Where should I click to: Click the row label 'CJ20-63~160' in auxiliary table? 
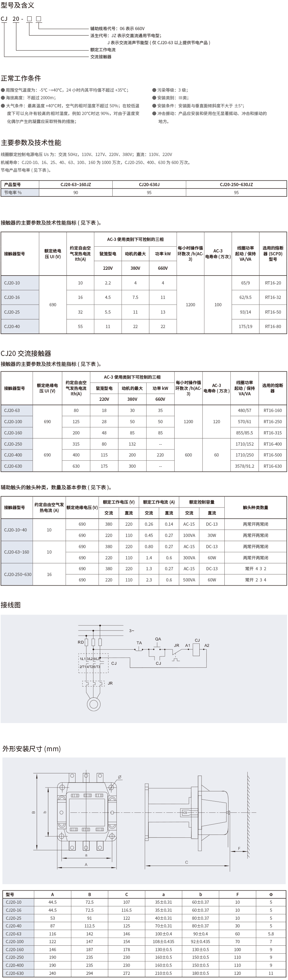click(17, 552)
